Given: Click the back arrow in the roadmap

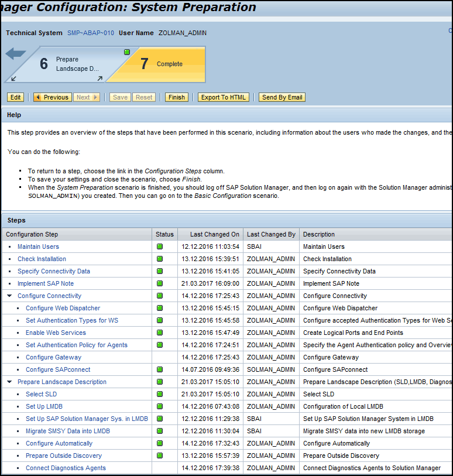Looking at the screenshot, I should [x=16, y=54].
